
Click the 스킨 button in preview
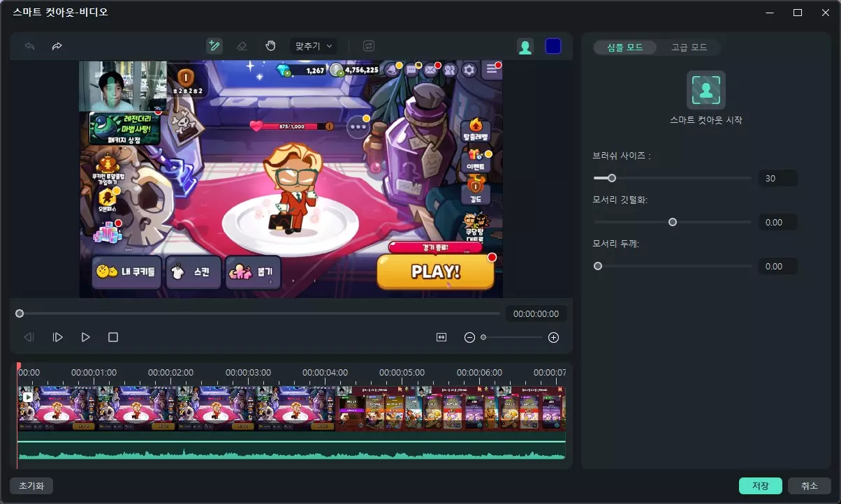(x=193, y=272)
